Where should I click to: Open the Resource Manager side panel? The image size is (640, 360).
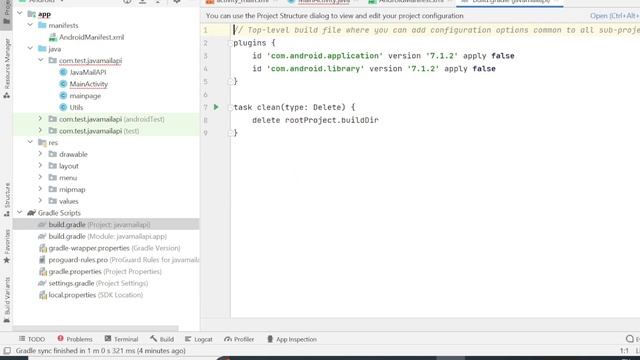coord(7,69)
